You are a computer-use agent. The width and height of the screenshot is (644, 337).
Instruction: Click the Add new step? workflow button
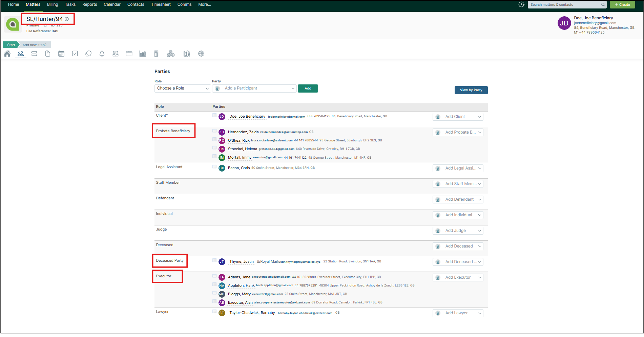pyautogui.click(x=35, y=45)
